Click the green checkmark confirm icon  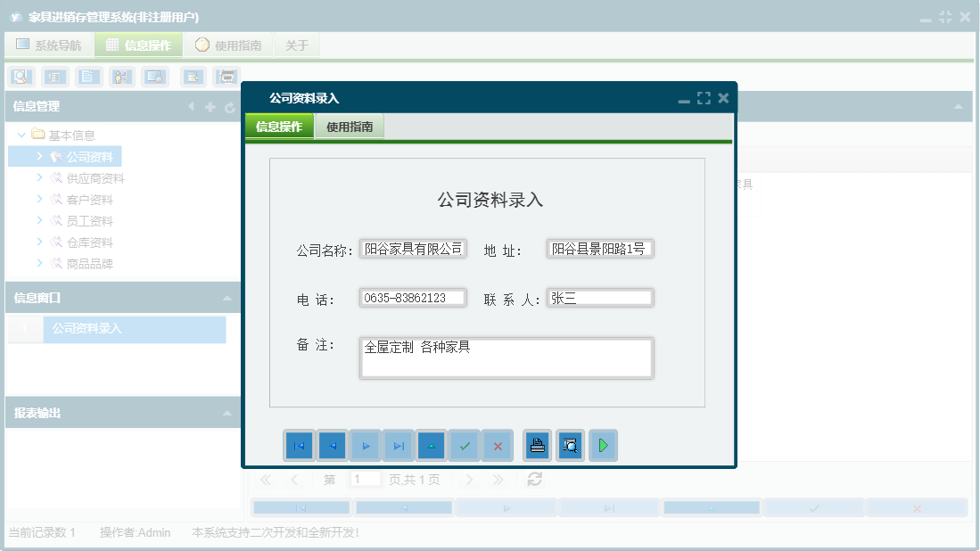click(x=465, y=446)
